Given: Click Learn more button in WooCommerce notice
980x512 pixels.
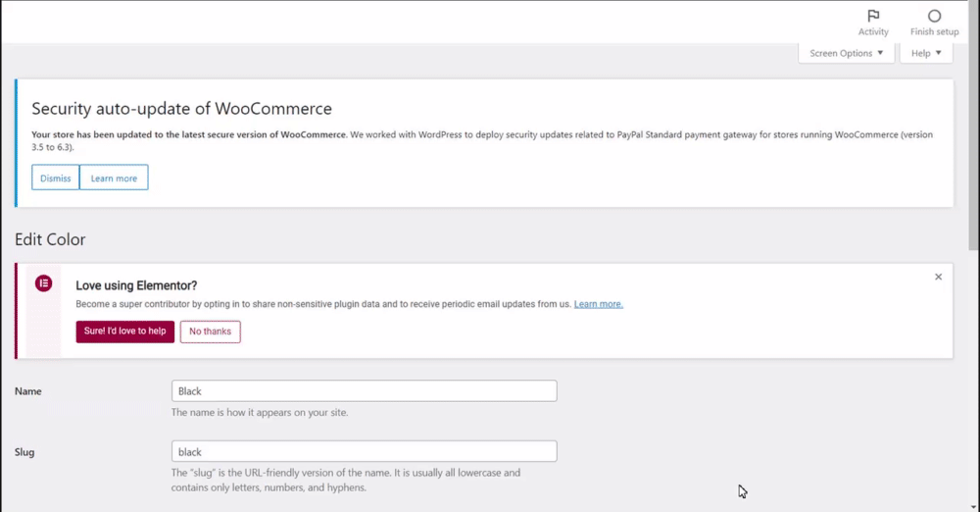Looking at the screenshot, I should pyautogui.click(x=114, y=178).
